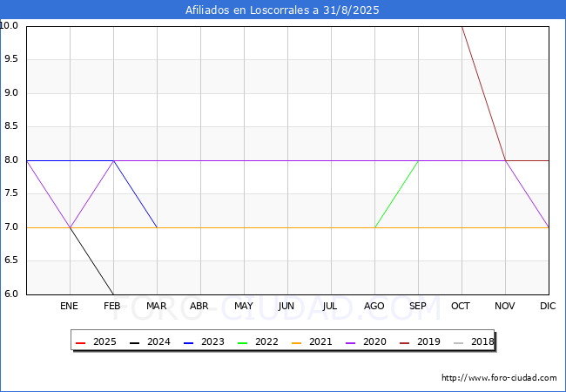566x392 pixels.
Task: Click the NOV month axis label
Action: coord(505,306)
